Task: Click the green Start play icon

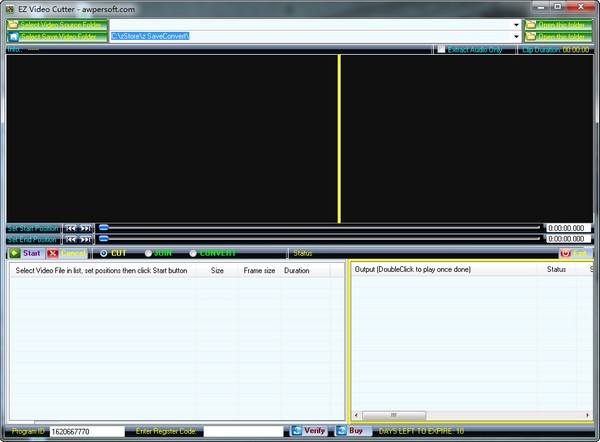Action: tap(15, 253)
